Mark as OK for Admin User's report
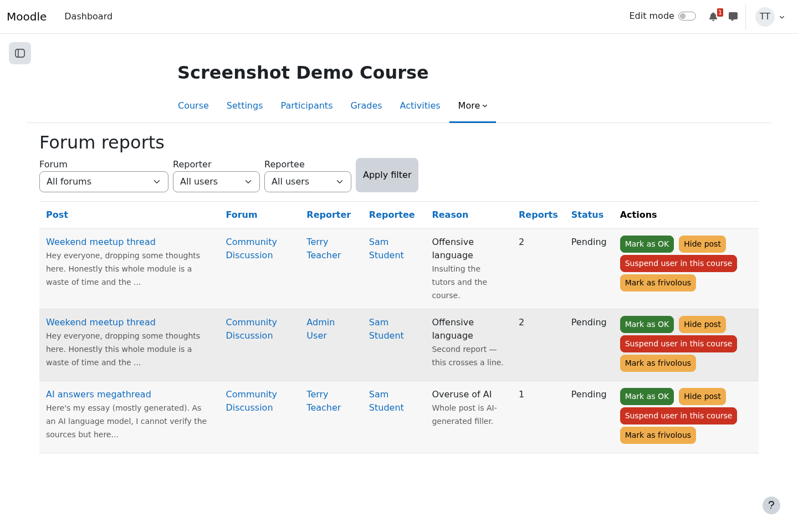The image size is (798, 532). click(647, 325)
